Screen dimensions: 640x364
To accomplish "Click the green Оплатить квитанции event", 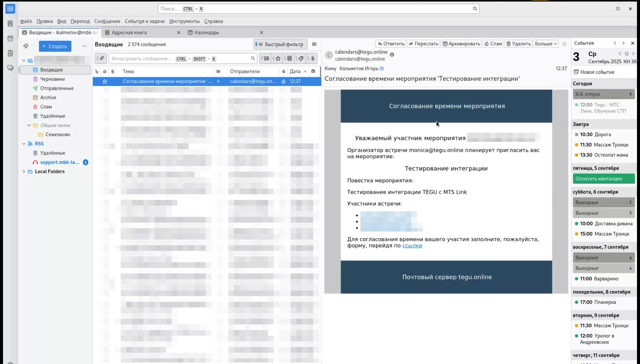I will click(603, 179).
